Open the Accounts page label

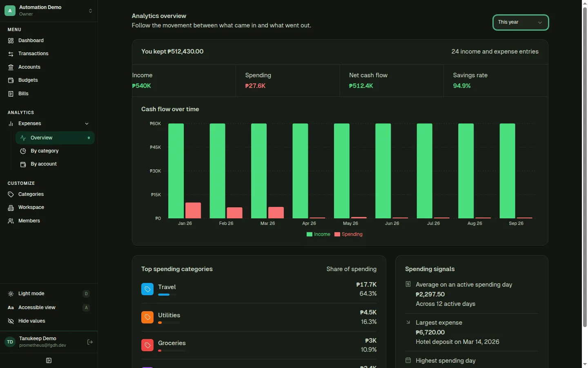29,67
